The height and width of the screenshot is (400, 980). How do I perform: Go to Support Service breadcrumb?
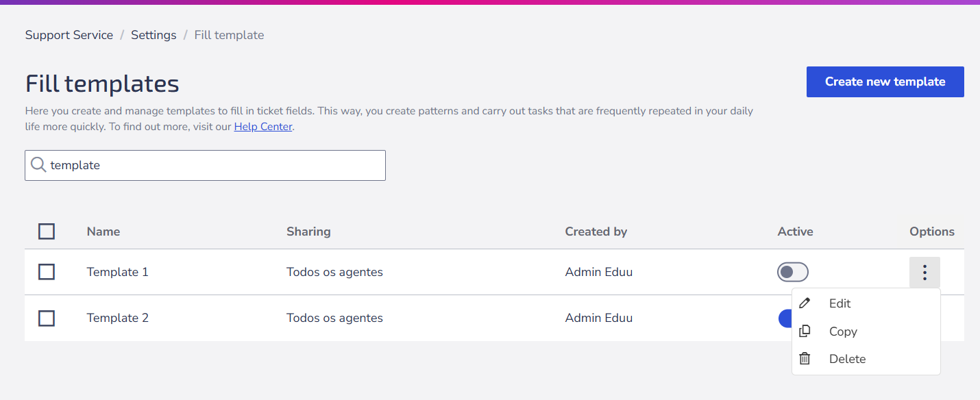[69, 35]
